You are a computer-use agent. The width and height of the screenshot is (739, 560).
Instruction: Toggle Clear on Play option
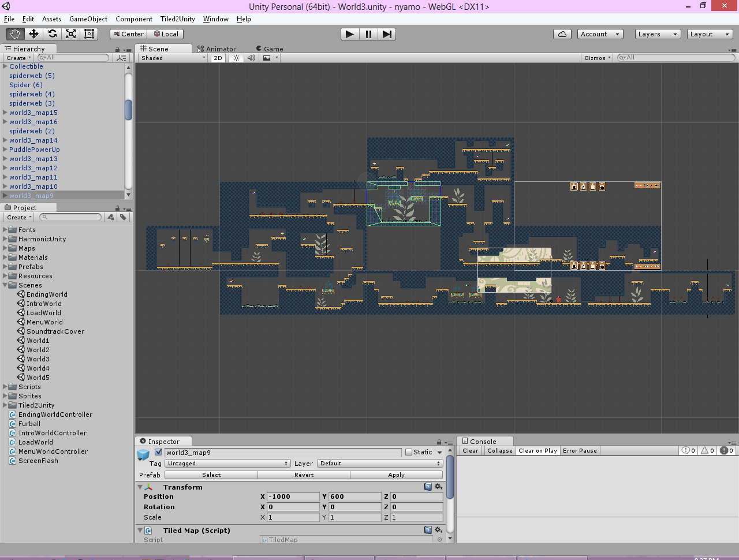tap(538, 451)
